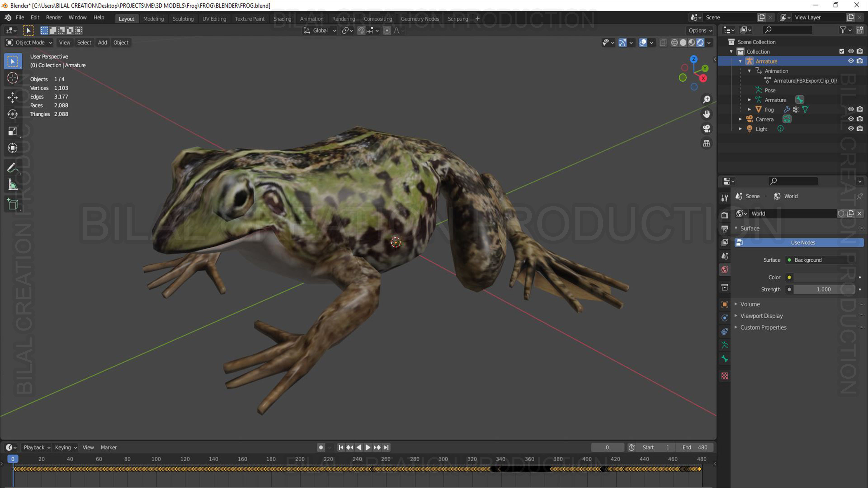
Task: Jump to timeline end frame
Action: click(x=387, y=447)
